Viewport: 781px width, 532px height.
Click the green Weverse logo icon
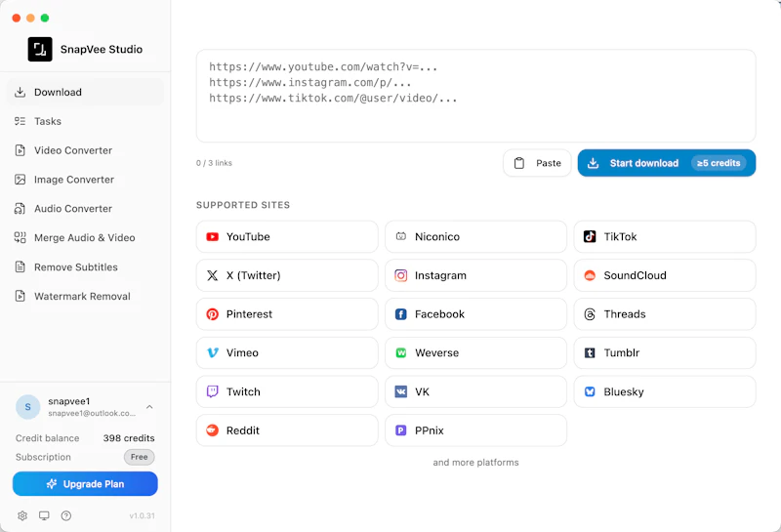401,352
